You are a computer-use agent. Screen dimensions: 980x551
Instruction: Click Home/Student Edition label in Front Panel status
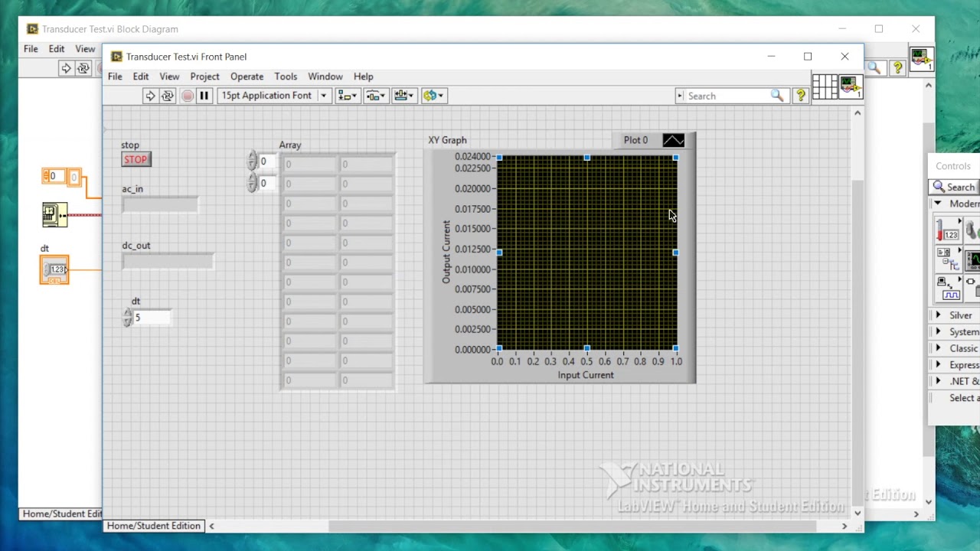(x=154, y=526)
